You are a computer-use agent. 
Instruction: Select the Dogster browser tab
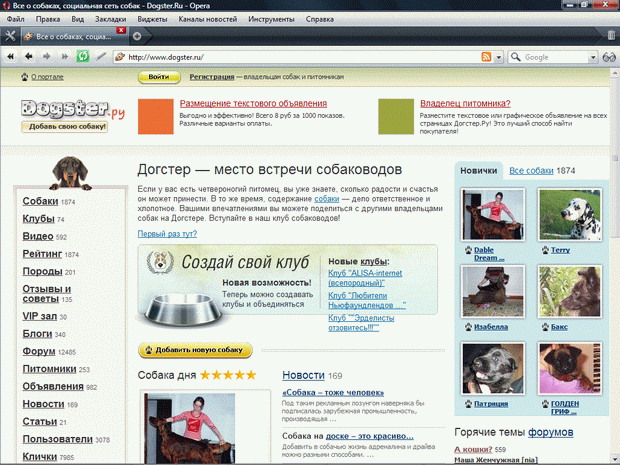click(74, 37)
